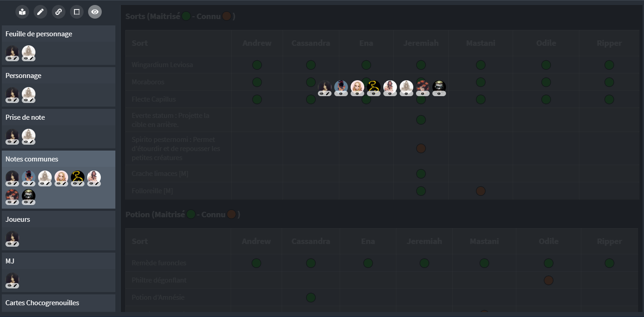
Task: Open the Joueurs page in sidebar
Action: pyautogui.click(x=18, y=219)
